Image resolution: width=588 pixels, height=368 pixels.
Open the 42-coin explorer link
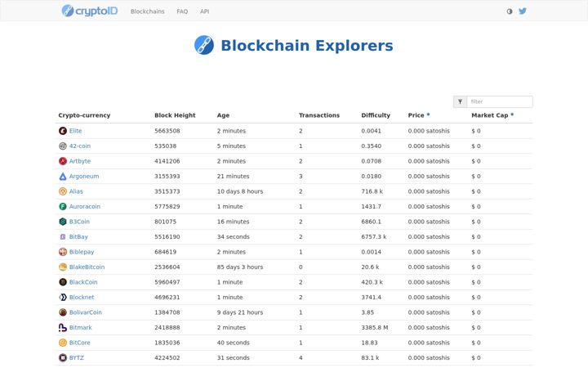80,146
